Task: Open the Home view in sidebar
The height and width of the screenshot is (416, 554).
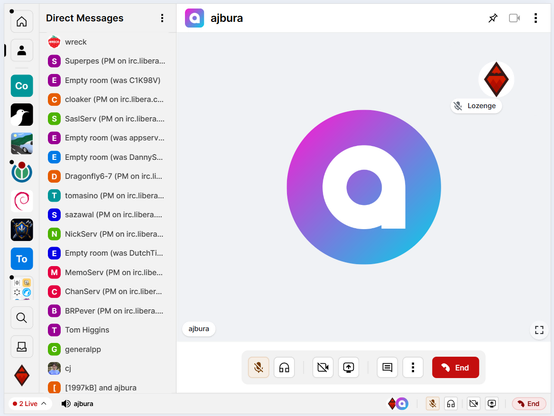Action: [x=22, y=22]
